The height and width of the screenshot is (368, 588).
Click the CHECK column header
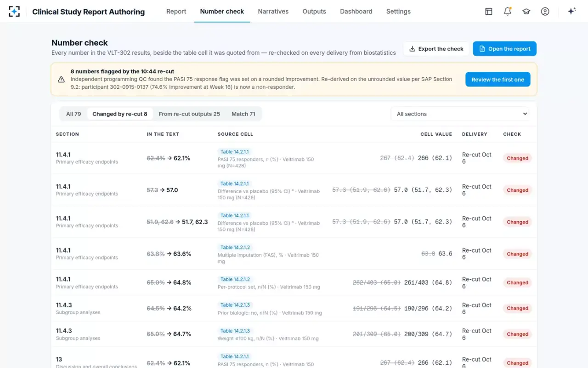[x=512, y=134]
